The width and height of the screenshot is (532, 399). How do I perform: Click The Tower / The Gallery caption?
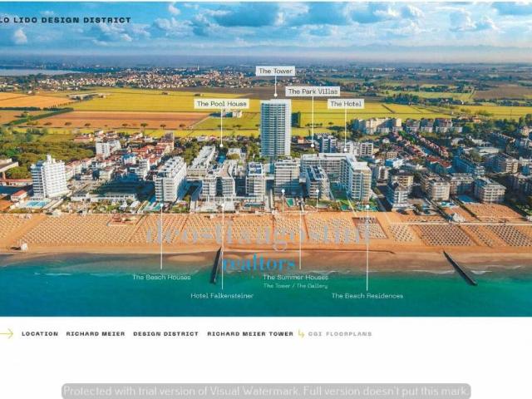pos(296,286)
